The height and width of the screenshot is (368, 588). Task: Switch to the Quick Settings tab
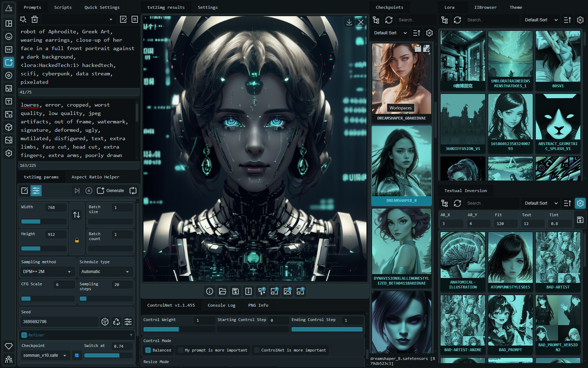click(102, 7)
